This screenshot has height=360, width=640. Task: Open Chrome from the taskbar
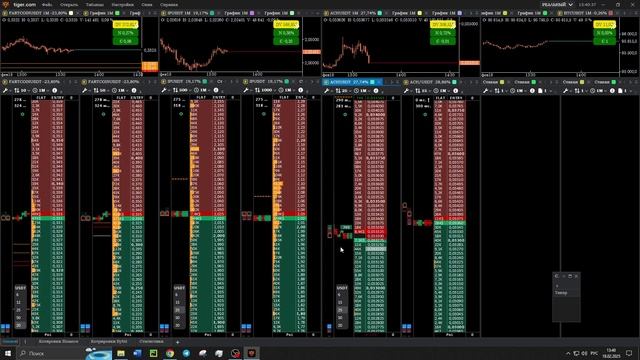click(x=170, y=353)
